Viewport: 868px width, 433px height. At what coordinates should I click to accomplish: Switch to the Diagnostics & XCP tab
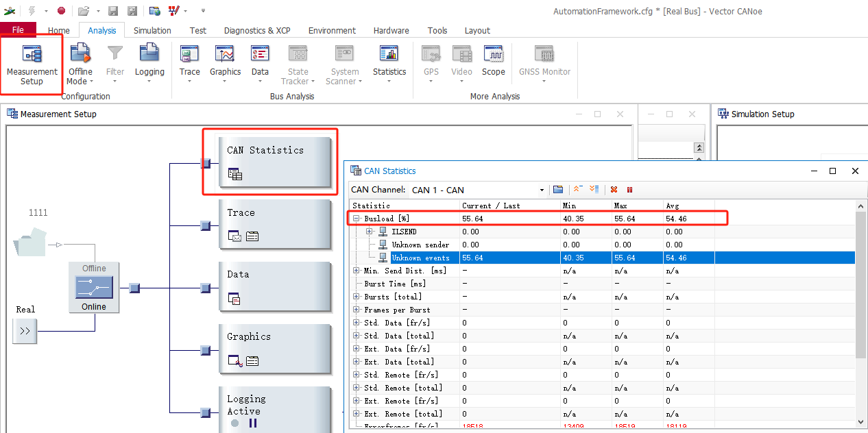pos(258,30)
